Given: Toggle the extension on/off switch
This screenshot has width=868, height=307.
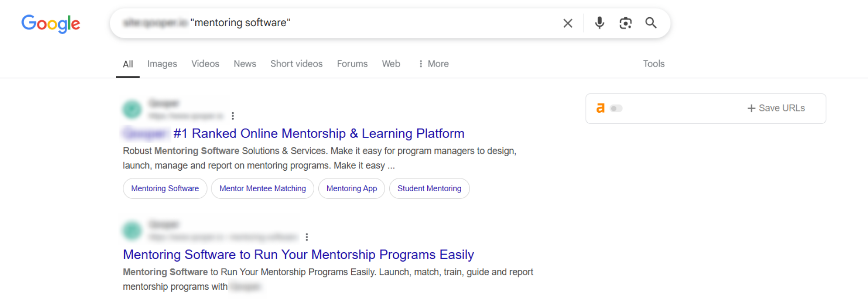Looking at the screenshot, I should 616,108.
